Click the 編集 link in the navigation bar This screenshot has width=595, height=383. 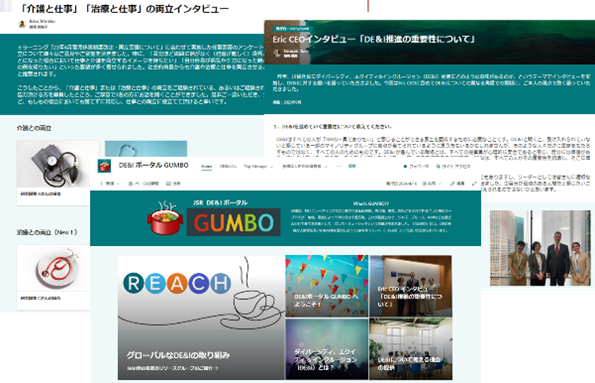352,166
